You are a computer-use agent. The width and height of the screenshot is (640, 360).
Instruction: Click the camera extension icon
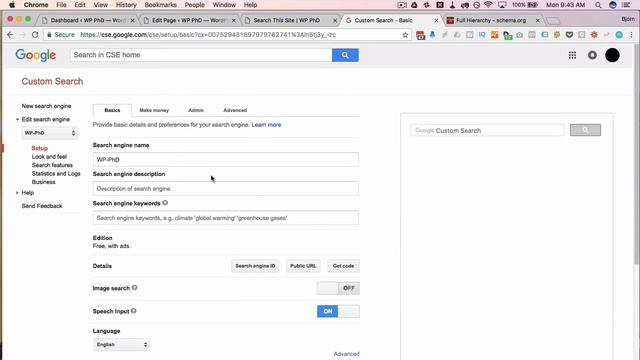[519, 35]
